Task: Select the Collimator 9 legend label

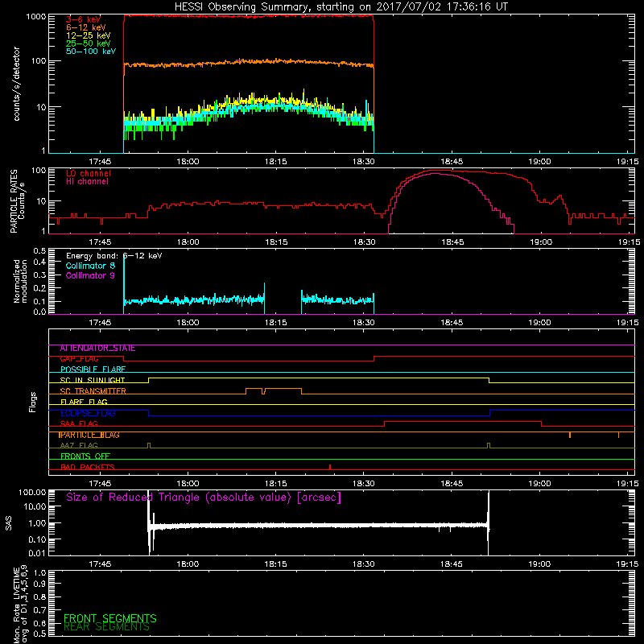Action: (x=90, y=275)
